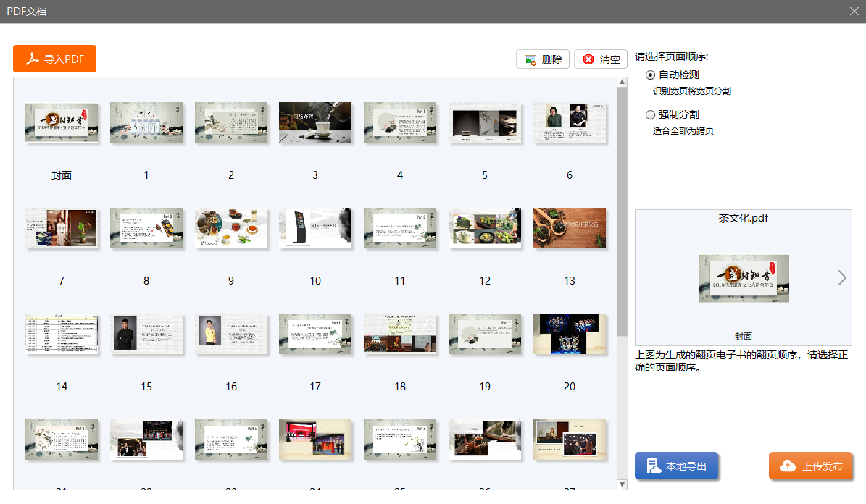Click scrollbar down arrow in page list
Screen dimensions: 866x504
(622, 484)
